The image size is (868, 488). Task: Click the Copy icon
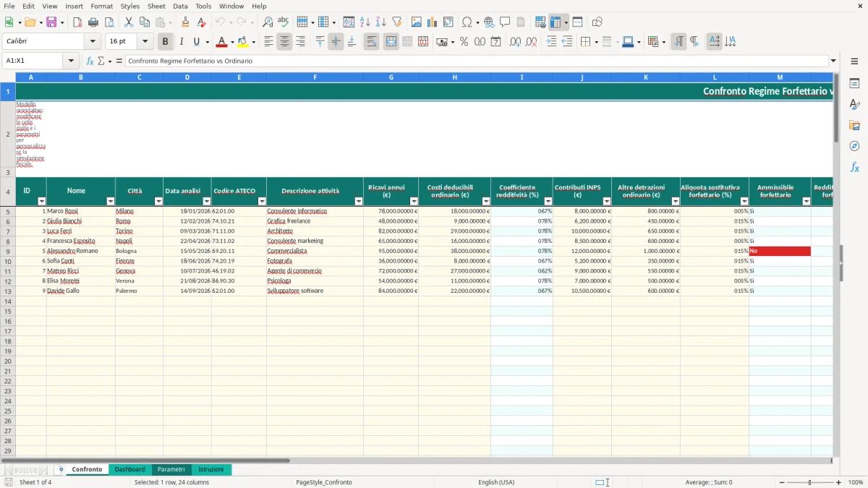click(145, 22)
